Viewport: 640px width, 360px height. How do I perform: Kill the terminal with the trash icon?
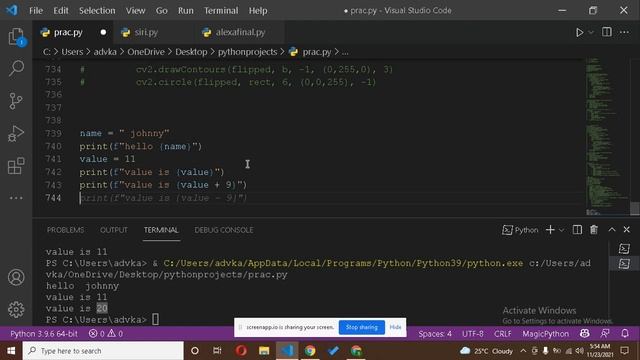click(x=593, y=230)
